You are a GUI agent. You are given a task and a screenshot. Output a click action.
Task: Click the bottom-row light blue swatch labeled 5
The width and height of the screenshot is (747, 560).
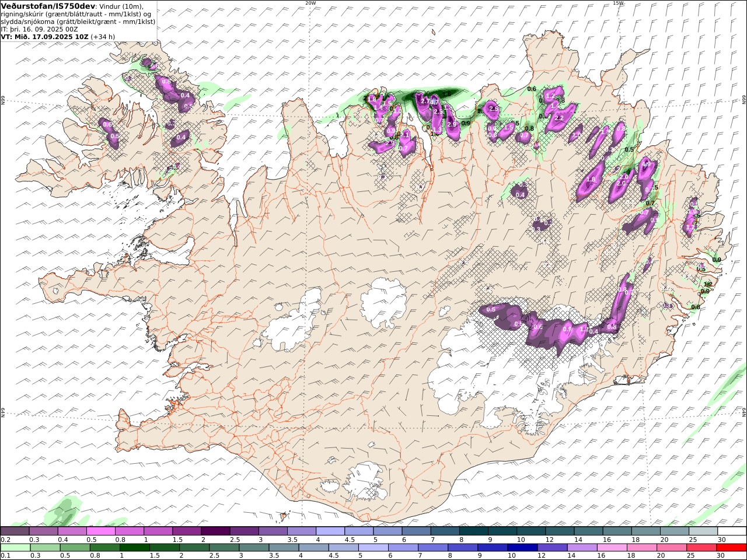[x=373, y=548]
